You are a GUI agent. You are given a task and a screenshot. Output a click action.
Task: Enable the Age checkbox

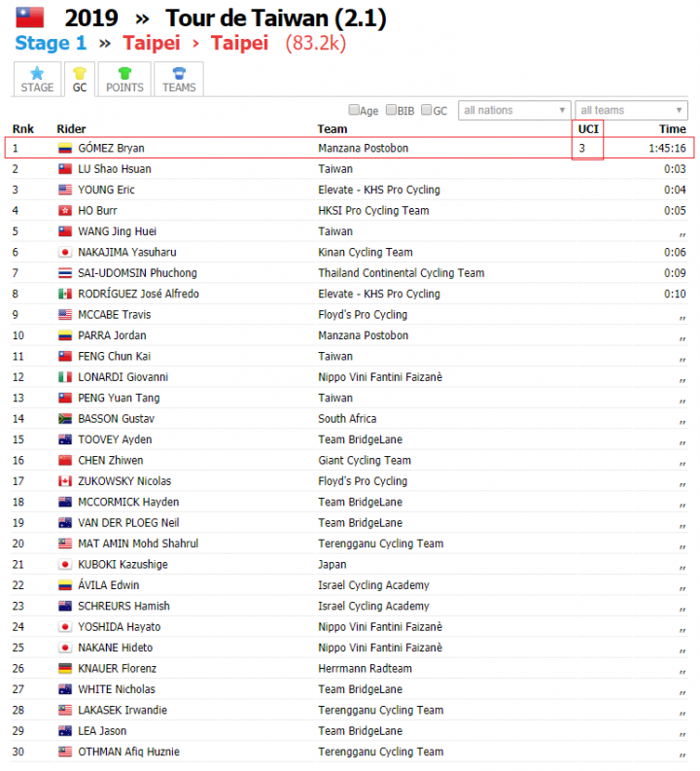pyautogui.click(x=354, y=110)
